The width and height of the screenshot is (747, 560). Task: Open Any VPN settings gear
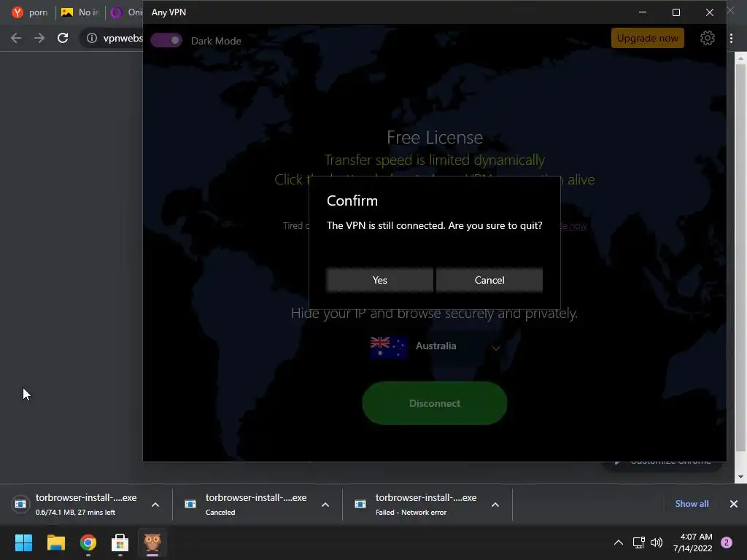coord(708,38)
